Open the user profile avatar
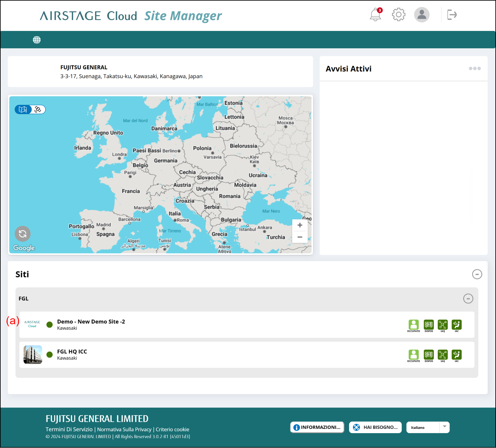The width and height of the screenshot is (496, 448). [422, 15]
